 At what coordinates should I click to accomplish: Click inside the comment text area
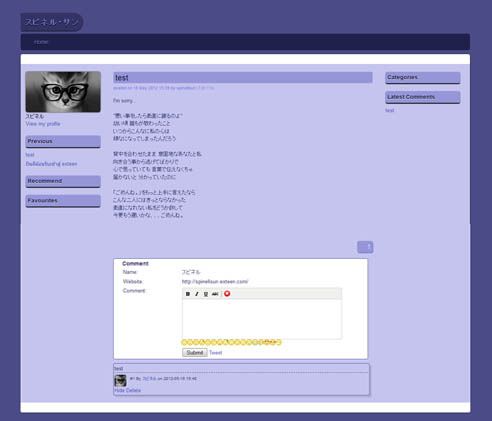coord(262,319)
